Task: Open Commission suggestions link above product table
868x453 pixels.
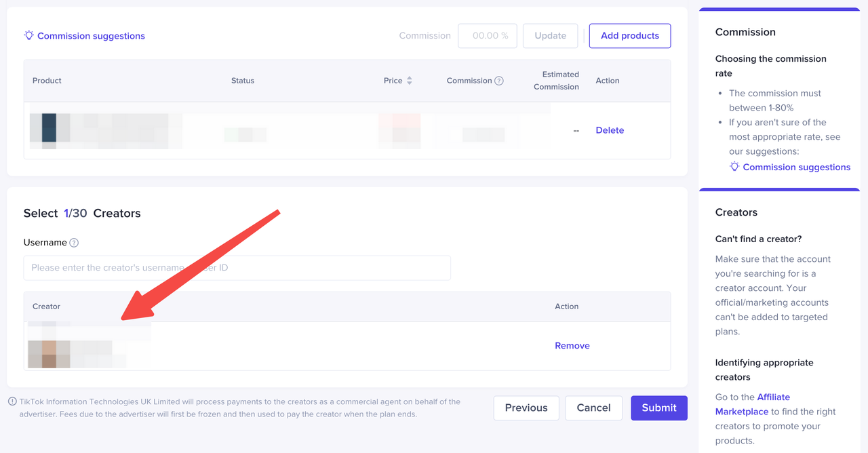Action: point(91,36)
